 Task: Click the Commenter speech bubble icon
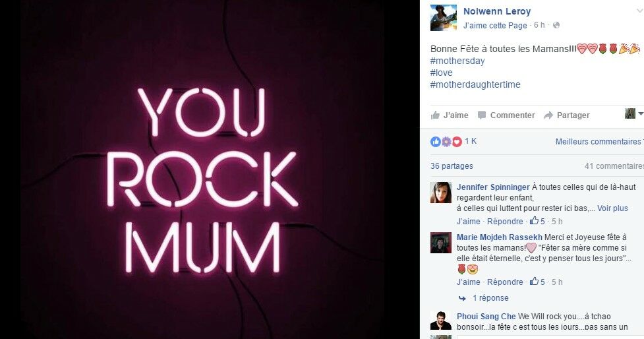482,115
